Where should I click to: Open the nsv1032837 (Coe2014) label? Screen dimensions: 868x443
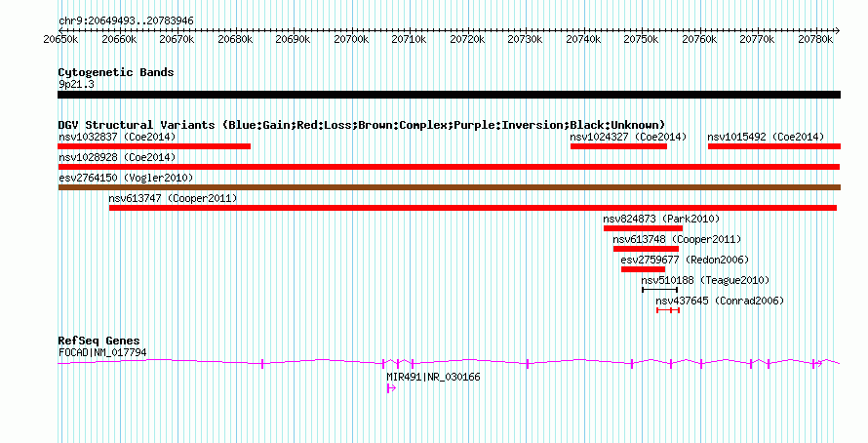pos(117,137)
